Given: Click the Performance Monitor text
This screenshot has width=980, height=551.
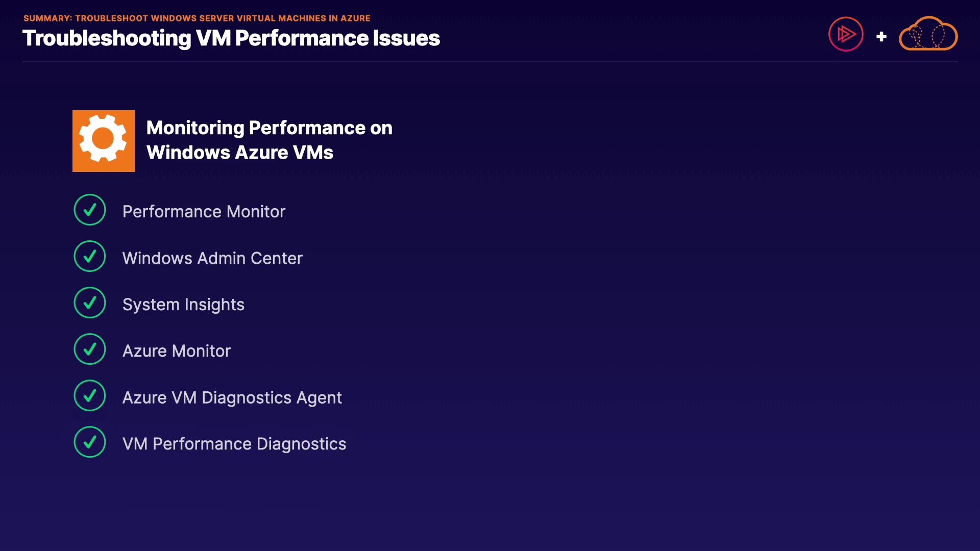Looking at the screenshot, I should tap(204, 212).
